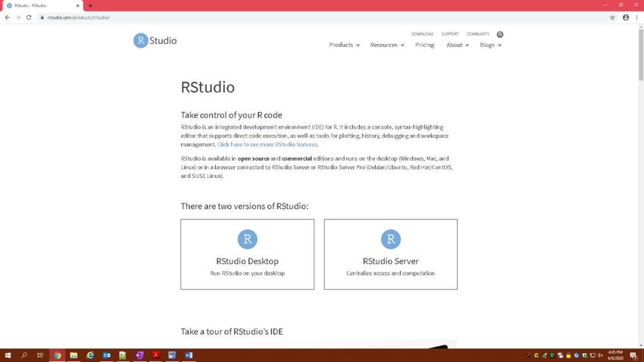Click the volume speaker icon in system tray
The height and width of the screenshot is (362, 644).
coord(601,355)
